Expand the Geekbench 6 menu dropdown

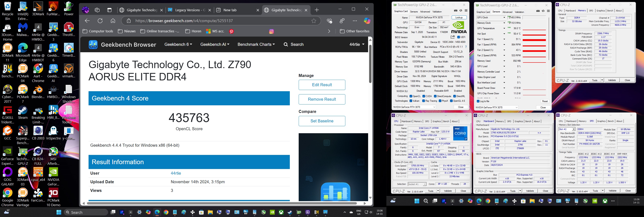[178, 44]
